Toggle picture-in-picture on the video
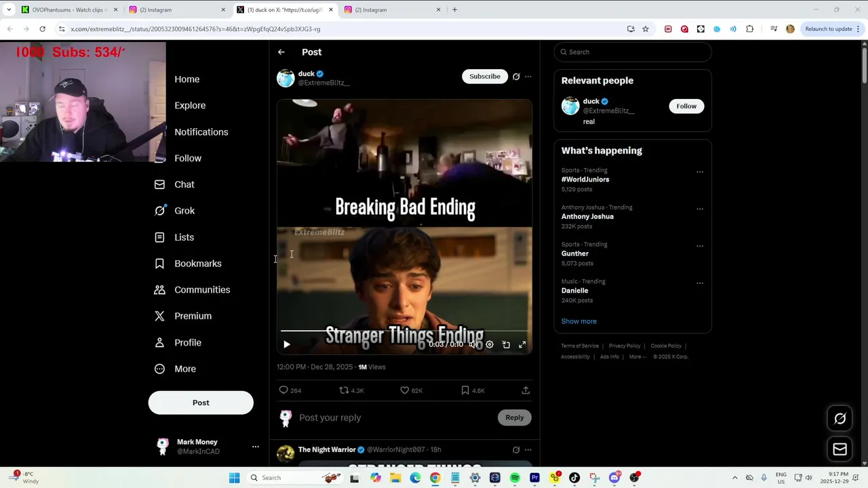Image resolution: width=868 pixels, height=488 pixels. point(506,344)
